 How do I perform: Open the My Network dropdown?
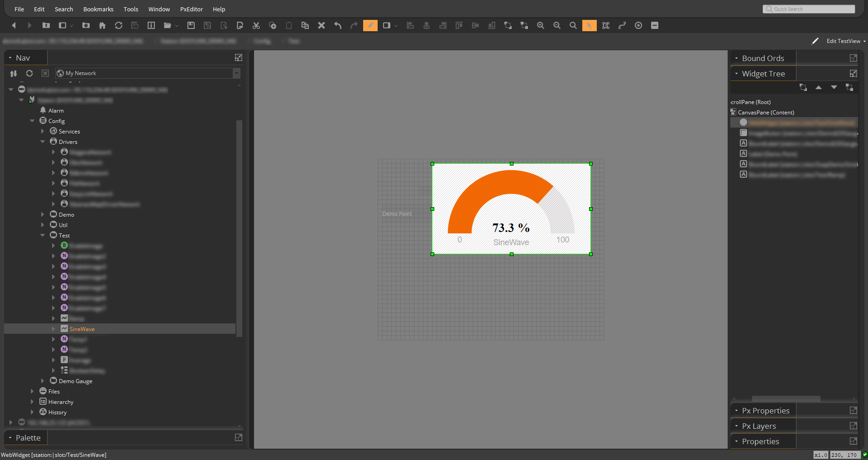pos(236,73)
